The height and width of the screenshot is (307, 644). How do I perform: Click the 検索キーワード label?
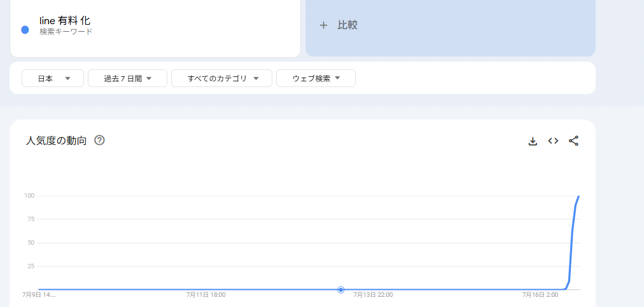(x=66, y=32)
